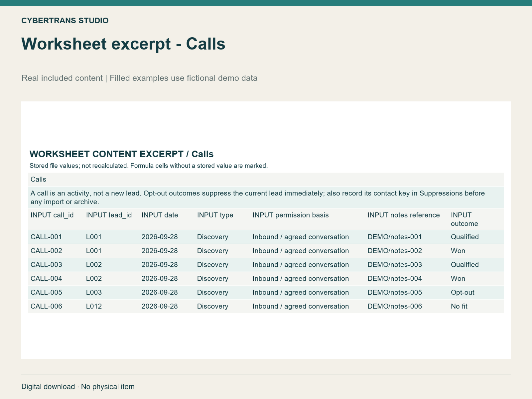
Task: Click the DEMO/notes-005 reference
Action: coord(395,293)
